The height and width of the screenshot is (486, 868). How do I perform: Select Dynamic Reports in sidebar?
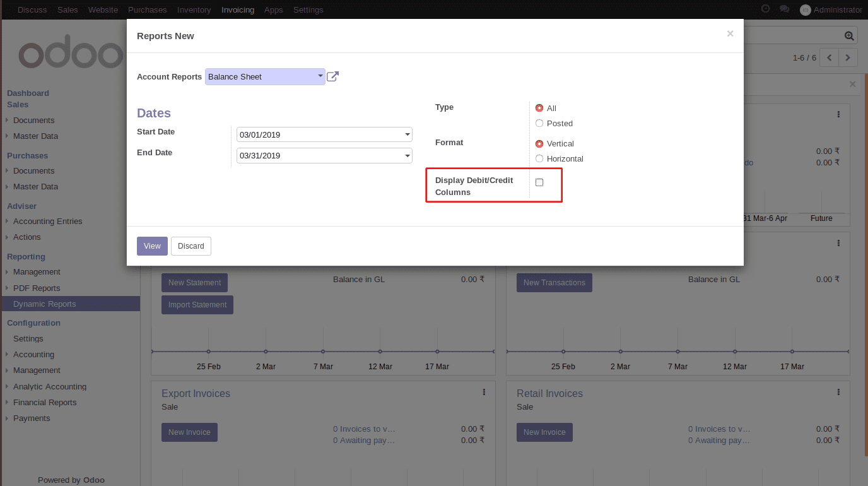pos(70,304)
